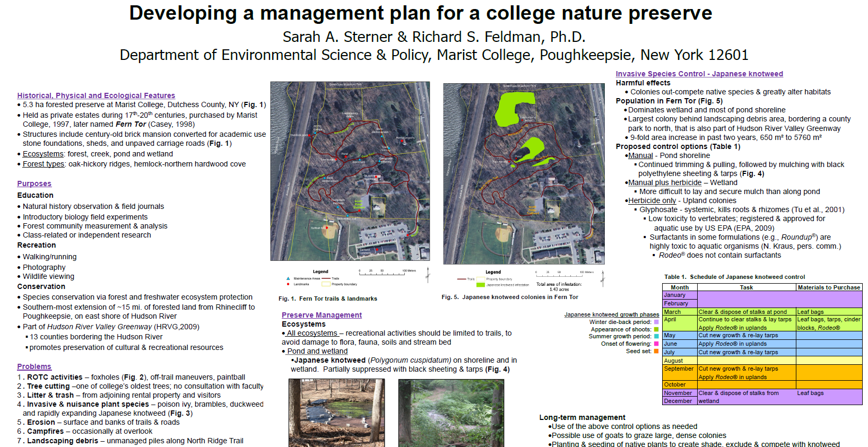
Task: Select the pink Onset of flowering swatch
Action: coord(656,344)
